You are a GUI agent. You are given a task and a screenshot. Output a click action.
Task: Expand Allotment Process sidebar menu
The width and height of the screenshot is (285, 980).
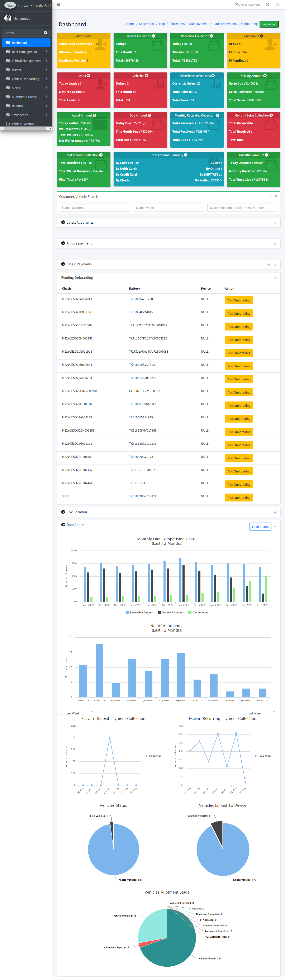(26, 97)
